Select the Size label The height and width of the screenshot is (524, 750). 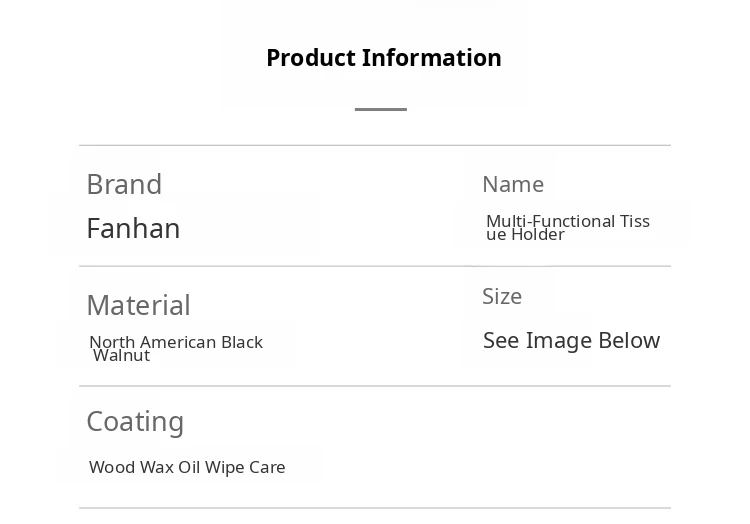502,296
